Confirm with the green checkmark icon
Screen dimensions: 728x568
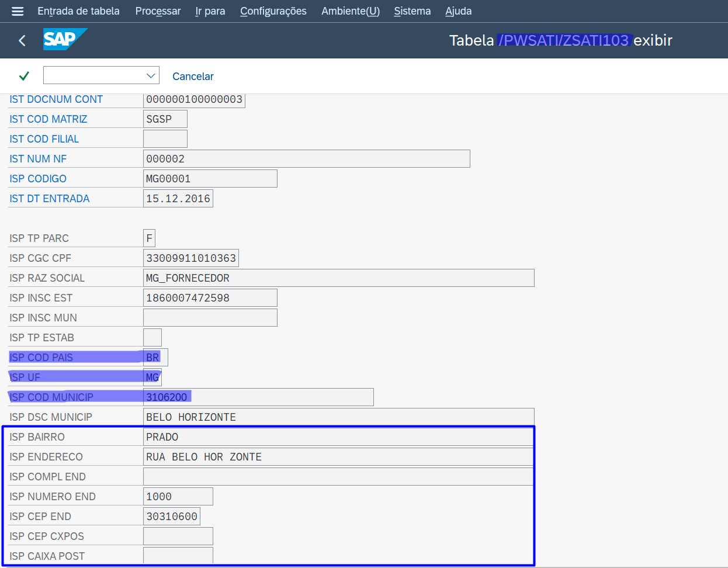pyautogui.click(x=24, y=76)
